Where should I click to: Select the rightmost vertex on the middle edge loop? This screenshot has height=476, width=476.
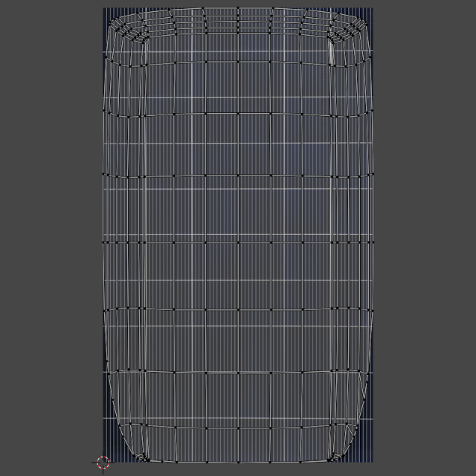click(x=373, y=242)
